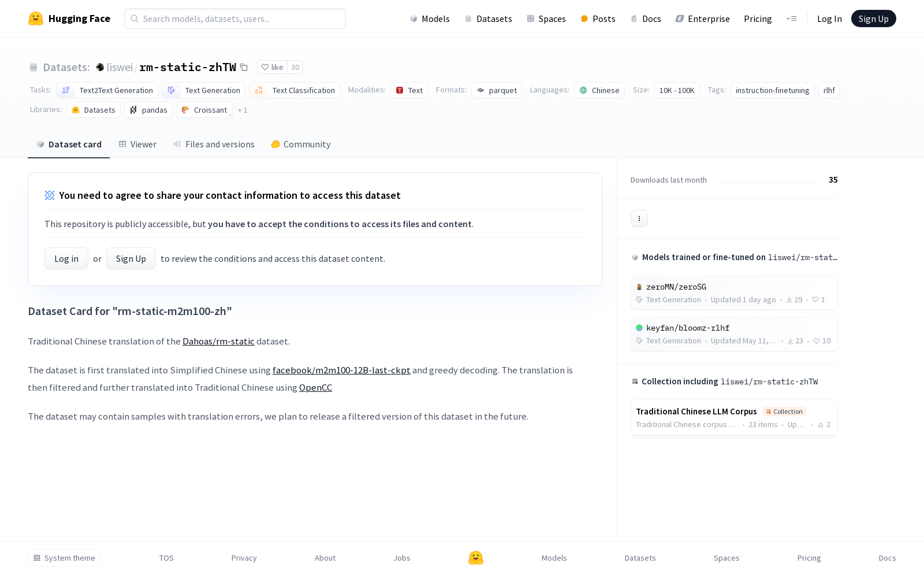Switch to the Viewer tab
This screenshot has width=924, height=578.
click(137, 144)
